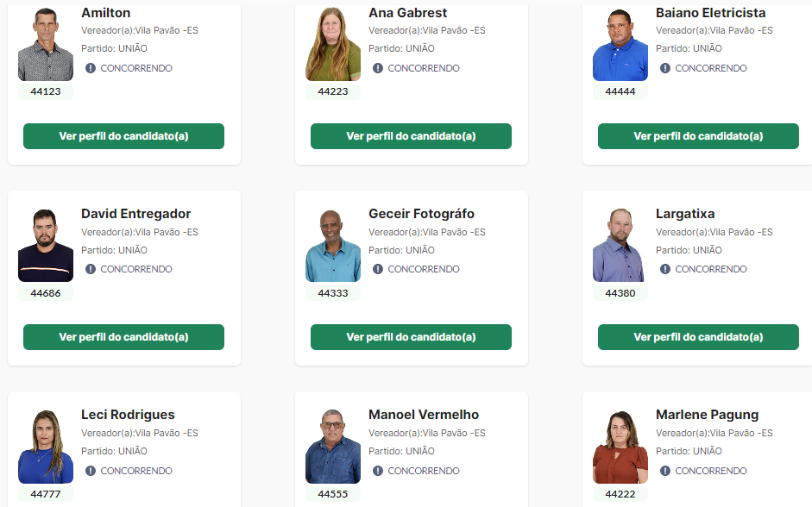This screenshot has width=812, height=507.
Task: Click the CONCORRENDO status icon for Amilton
Action: 91,68
